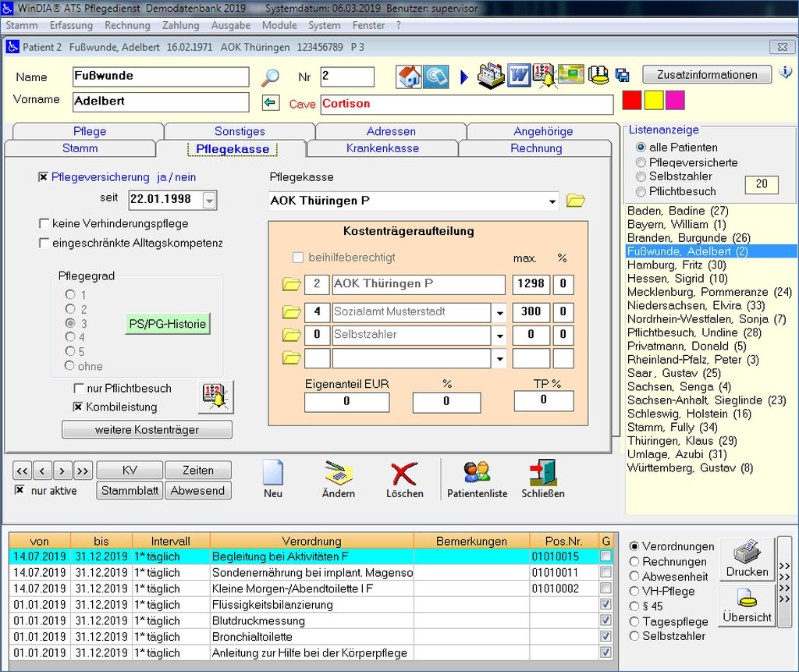Open folder icon next to Pflegekasse dropdown
Screen dimensions: 799x672
coord(576,201)
